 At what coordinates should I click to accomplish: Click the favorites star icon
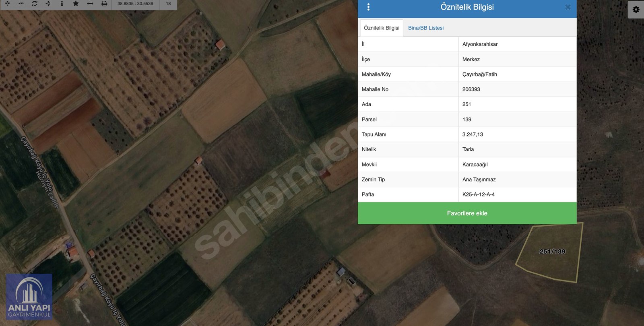[76, 4]
